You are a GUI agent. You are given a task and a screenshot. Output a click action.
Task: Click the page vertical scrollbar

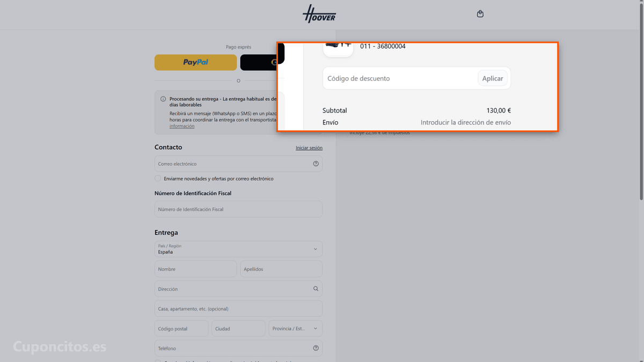click(x=641, y=102)
